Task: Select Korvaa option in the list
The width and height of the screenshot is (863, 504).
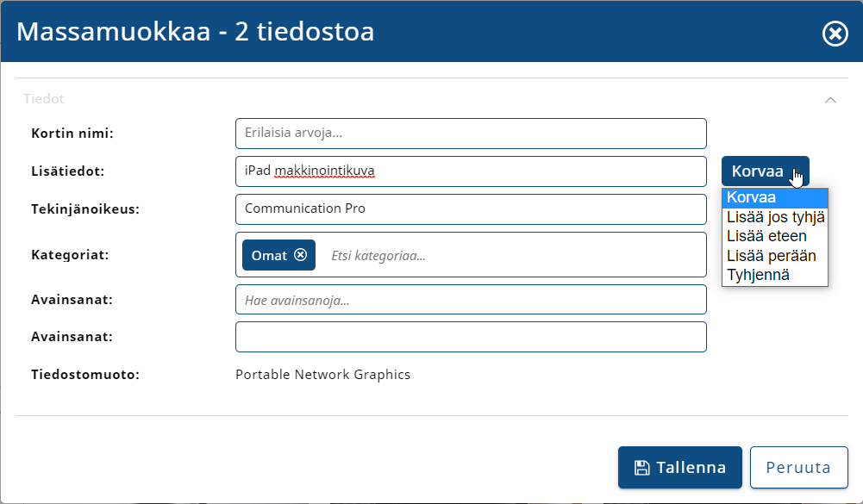Action: pyautogui.click(x=774, y=197)
